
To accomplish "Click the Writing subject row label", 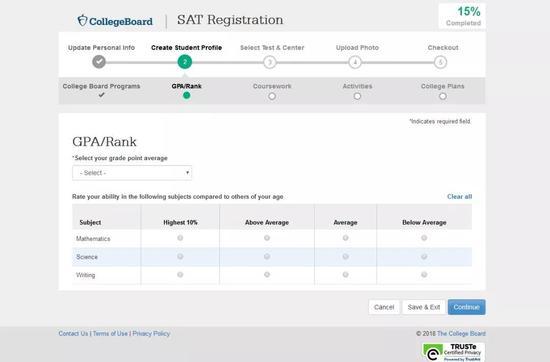I will pos(86,275).
